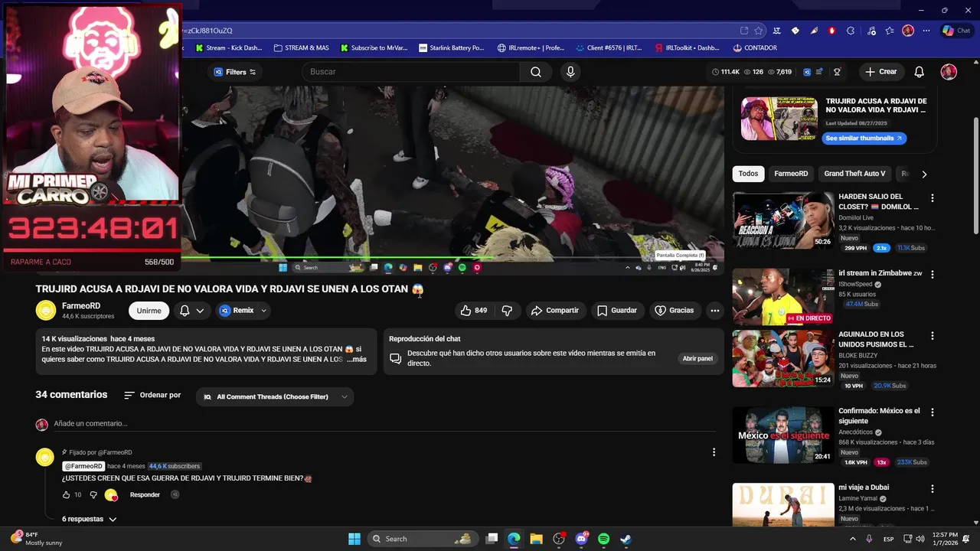Expand description with ...más
980x551 pixels.
pos(357,360)
